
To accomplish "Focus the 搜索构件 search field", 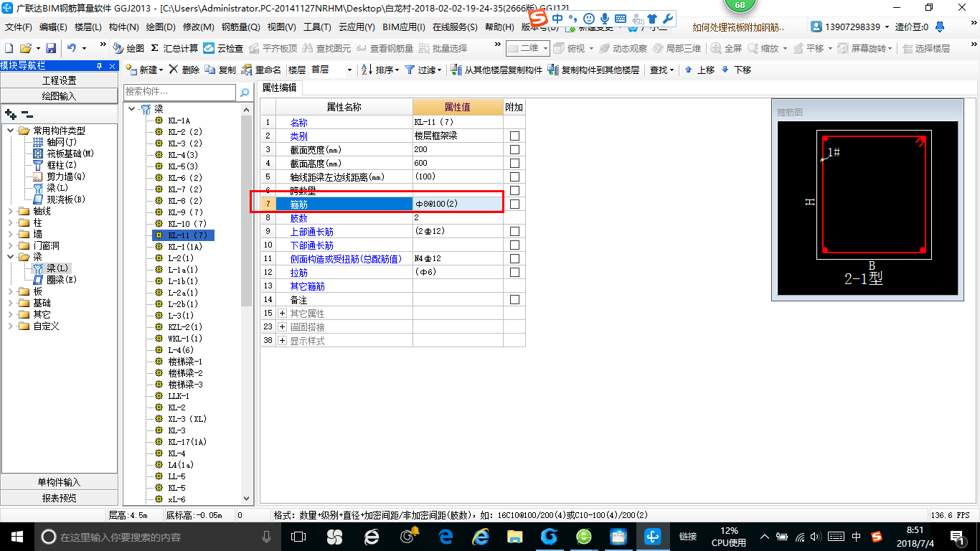I will coord(179,92).
